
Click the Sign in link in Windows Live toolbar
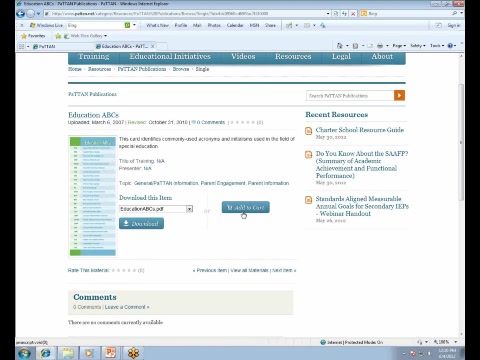click(454, 25)
